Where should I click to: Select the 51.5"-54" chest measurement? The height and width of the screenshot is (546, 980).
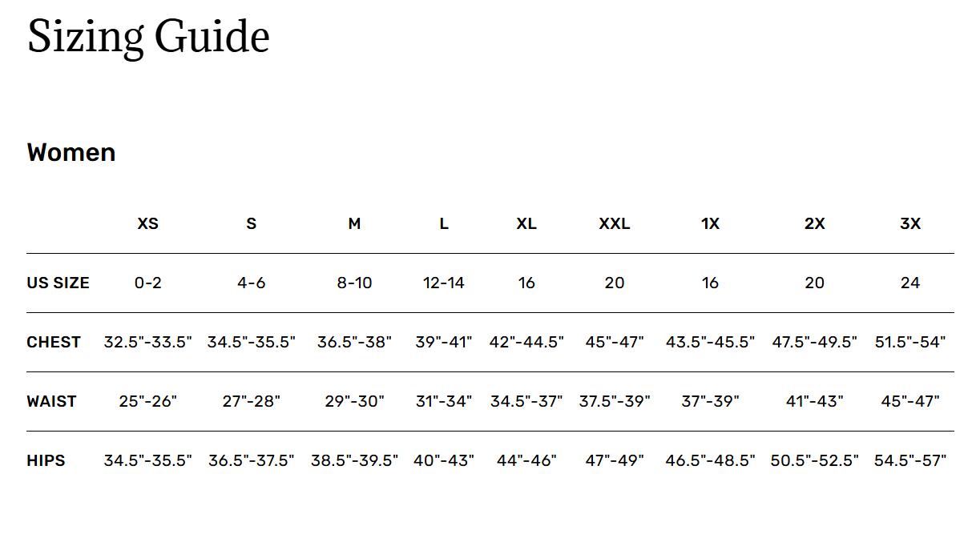[x=910, y=342]
